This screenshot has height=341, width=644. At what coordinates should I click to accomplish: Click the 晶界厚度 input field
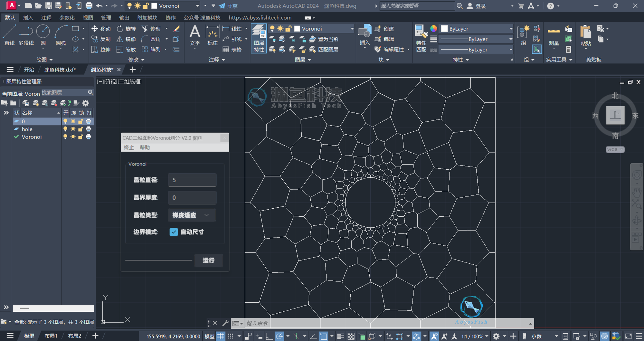[x=192, y=198]
